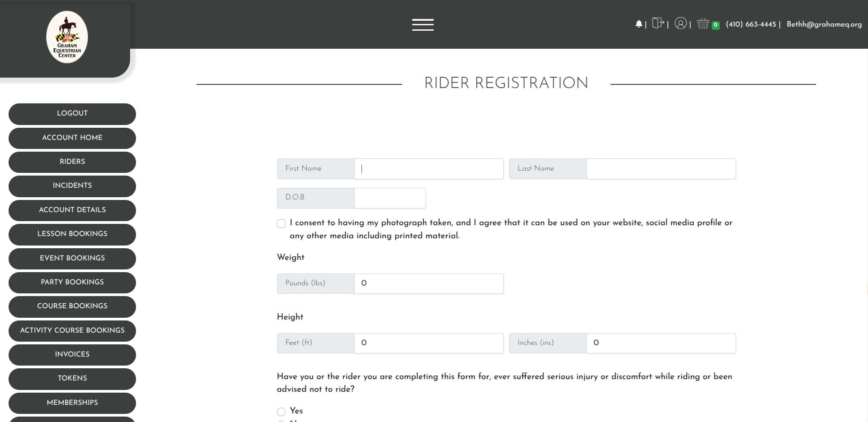The height and width of the screenshot is (422, 868).
Task: Open the Riders menu item
Action: (x=72, y=162)
